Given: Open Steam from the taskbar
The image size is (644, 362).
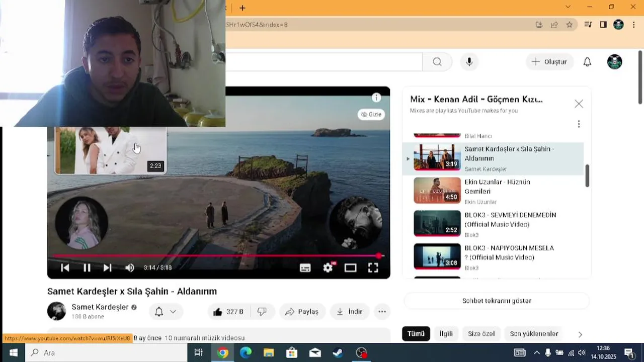Looking at the screenshot, I should pos(338,352).
